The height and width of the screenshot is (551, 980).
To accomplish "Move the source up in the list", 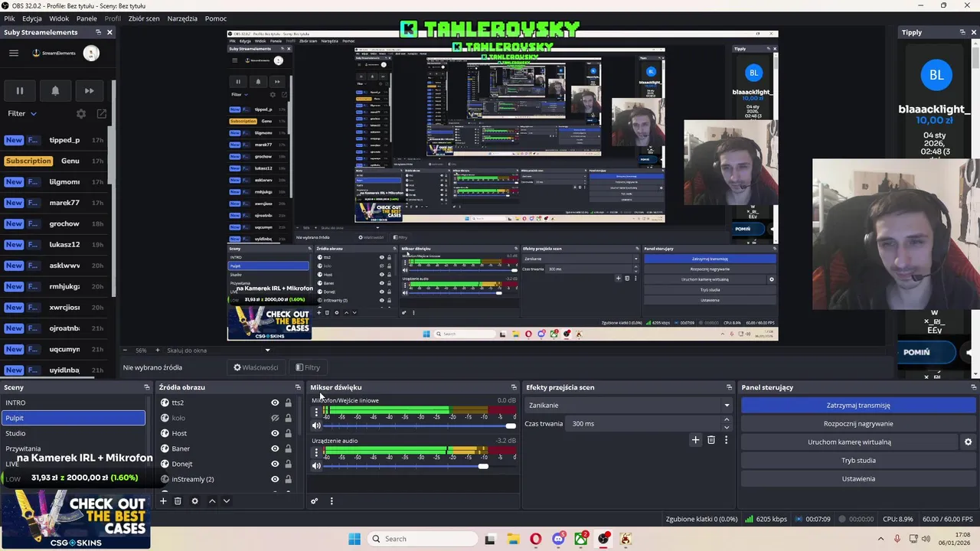I will pyautogui.click(x=212, y=501).
